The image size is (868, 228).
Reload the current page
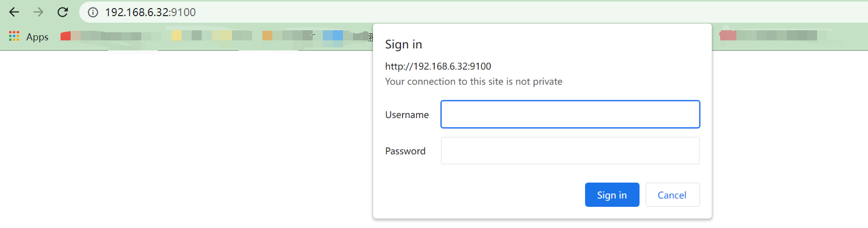pos(63,12)
